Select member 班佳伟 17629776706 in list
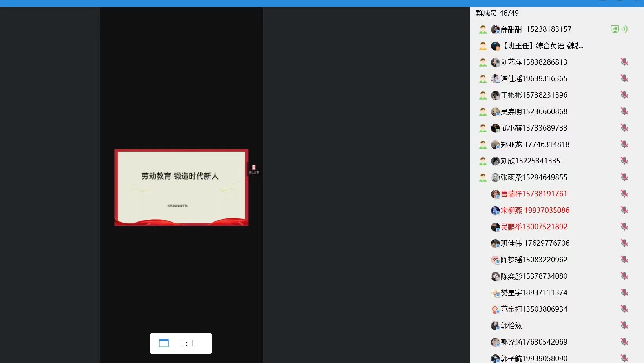Screen dimensions: 644x363 click(535, 243)
